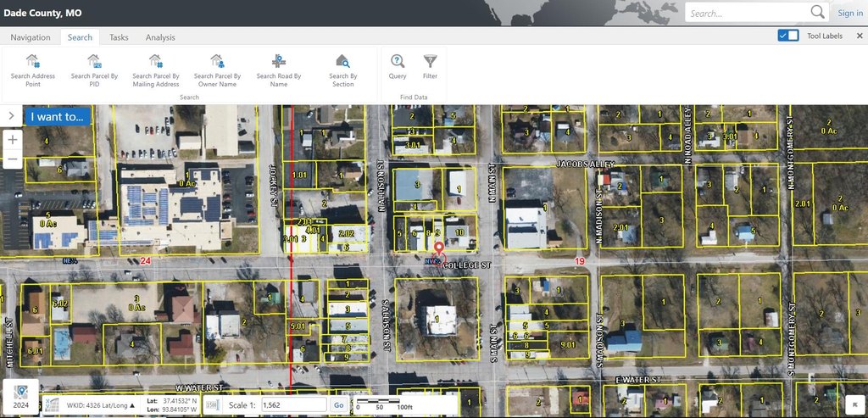The width and height of the screenshot is (868, 418).
Task: Open Search Address Point tool
Action: pyautogui.click(x=33, y=70)
